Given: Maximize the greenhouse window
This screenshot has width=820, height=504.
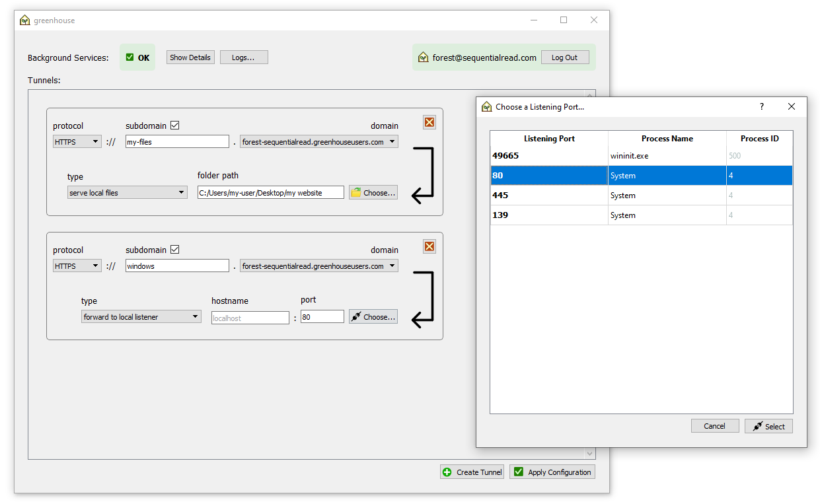Looking at the screenshot, I should (564, 20).
